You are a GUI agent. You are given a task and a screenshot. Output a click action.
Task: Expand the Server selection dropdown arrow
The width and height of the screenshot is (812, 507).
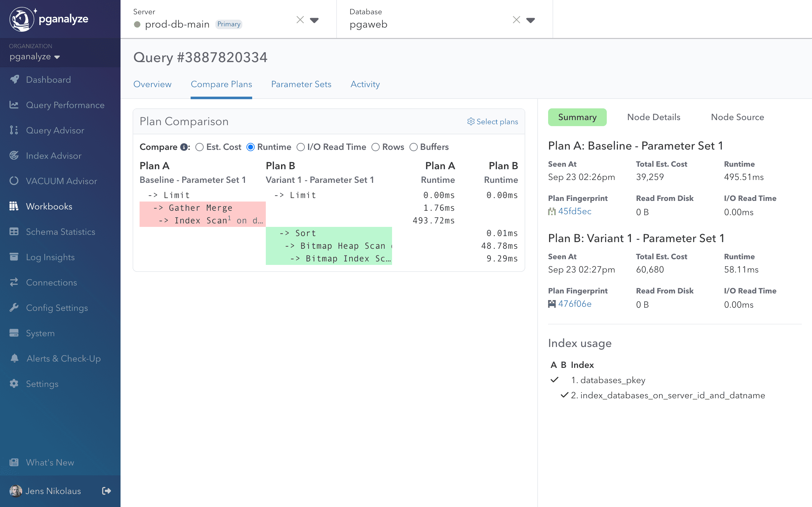coord(314,20)
